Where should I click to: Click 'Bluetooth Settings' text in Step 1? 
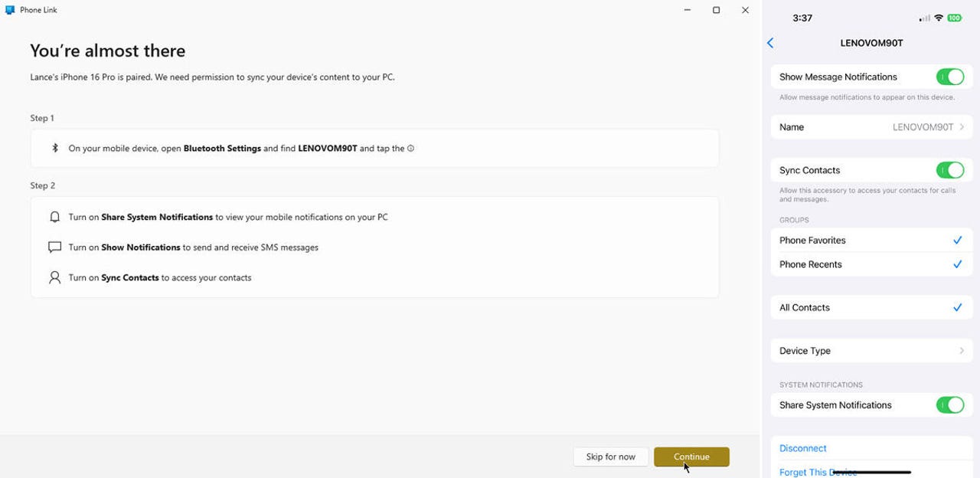click(x=222, y=149)
